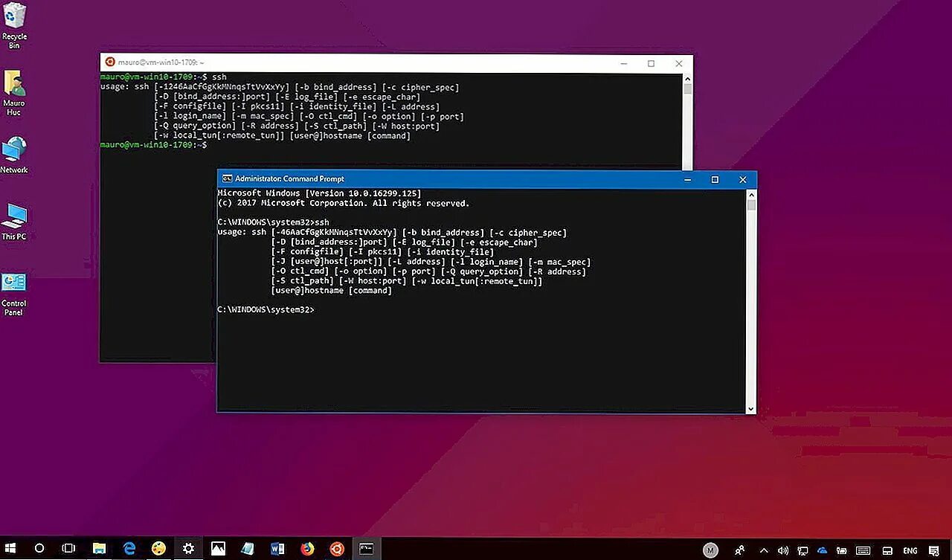952x560 pixels.
Task: Open Microsoft Edge from the taskbar
Action: tap(129, 549)
